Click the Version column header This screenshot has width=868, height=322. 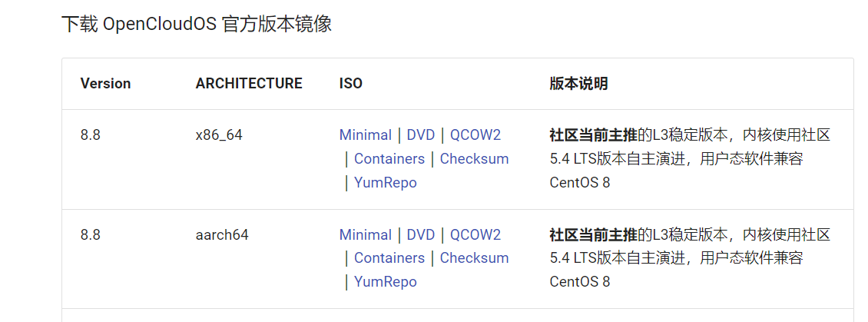pos(105,84)
